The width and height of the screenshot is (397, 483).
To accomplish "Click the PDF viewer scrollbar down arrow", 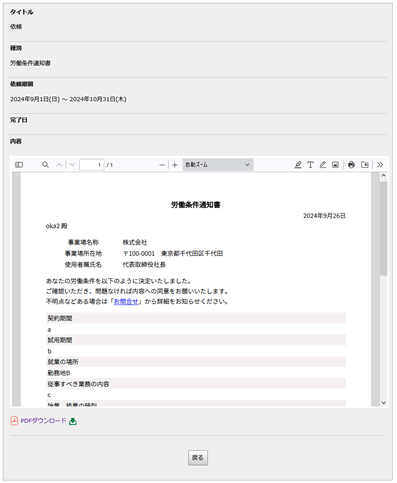I will pyautogui.click(x=383, y=403).
